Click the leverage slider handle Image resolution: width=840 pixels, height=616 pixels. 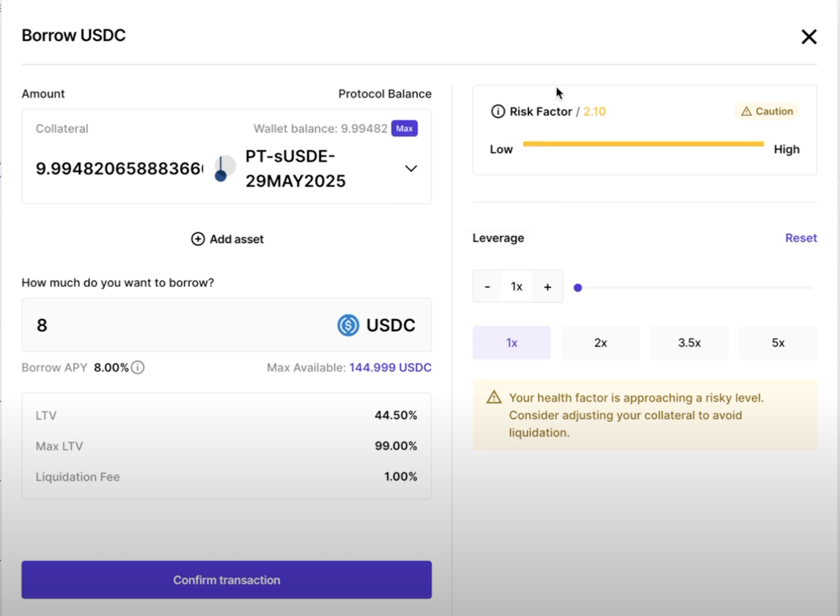pyautogui.click(x=578, y=288)
